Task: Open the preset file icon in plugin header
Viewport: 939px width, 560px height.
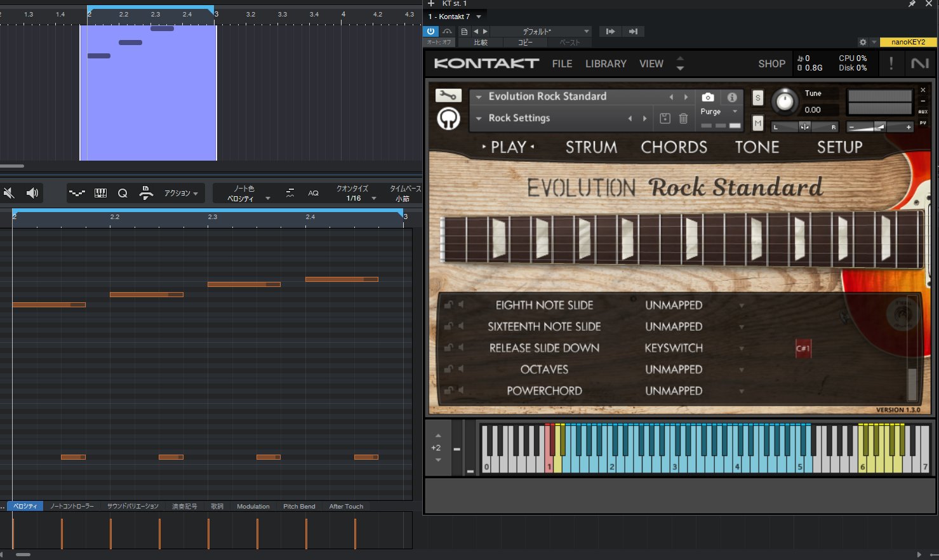Action: point(464,31)
